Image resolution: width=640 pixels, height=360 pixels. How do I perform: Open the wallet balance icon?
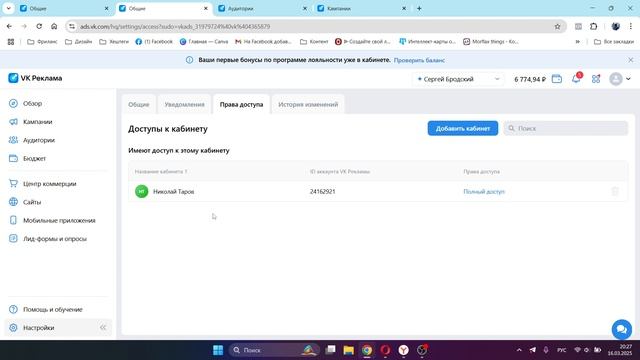557,79
